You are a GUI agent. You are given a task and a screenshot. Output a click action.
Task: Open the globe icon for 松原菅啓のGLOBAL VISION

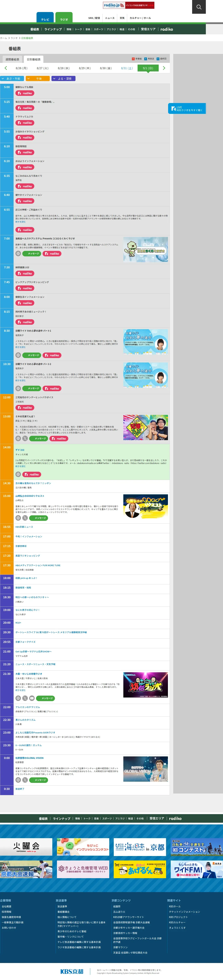click(18, 780)
